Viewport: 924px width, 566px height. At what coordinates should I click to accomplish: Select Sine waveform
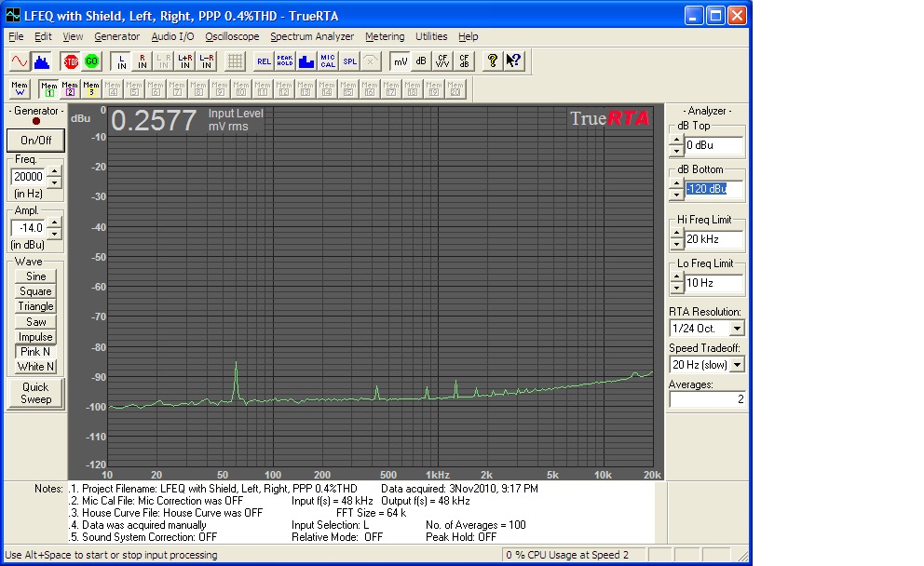point(35,276)
